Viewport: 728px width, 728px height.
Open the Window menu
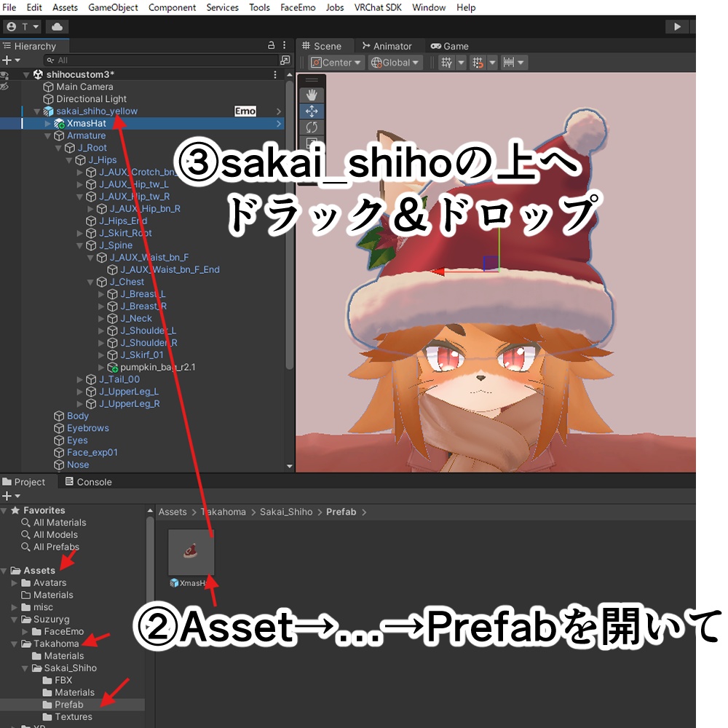tap(429, 7)
